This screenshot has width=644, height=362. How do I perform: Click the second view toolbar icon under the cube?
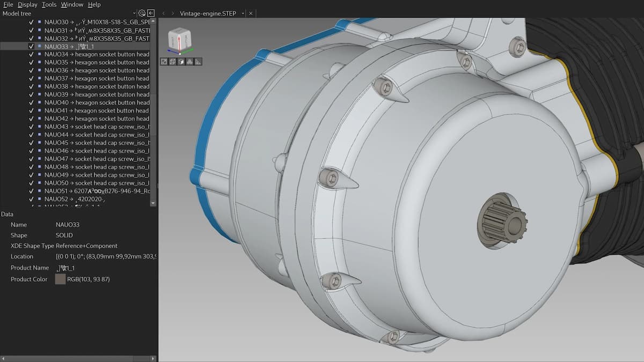[172, 62]
